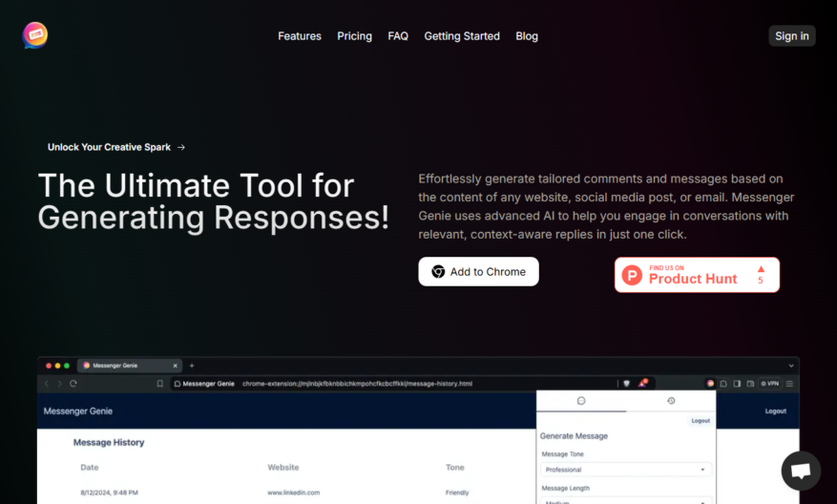
Task: Visit the Blog nav link
Action: [526, 36]
